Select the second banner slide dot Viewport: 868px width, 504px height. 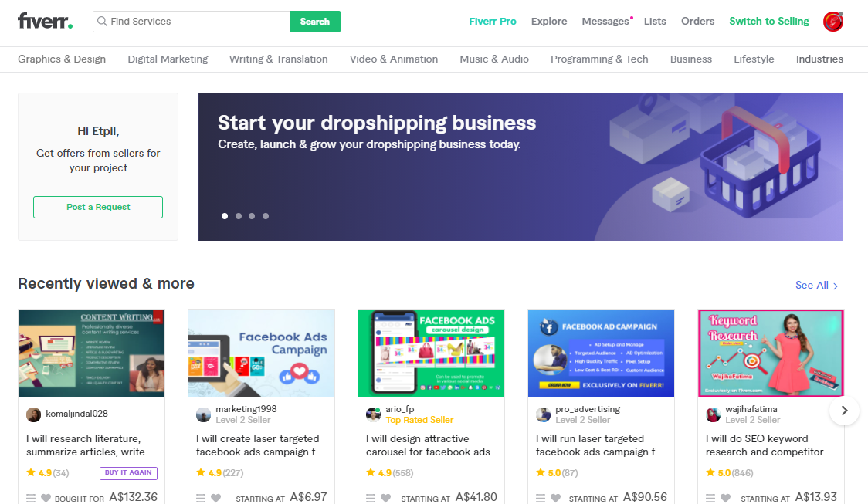[x=239, y=216]
